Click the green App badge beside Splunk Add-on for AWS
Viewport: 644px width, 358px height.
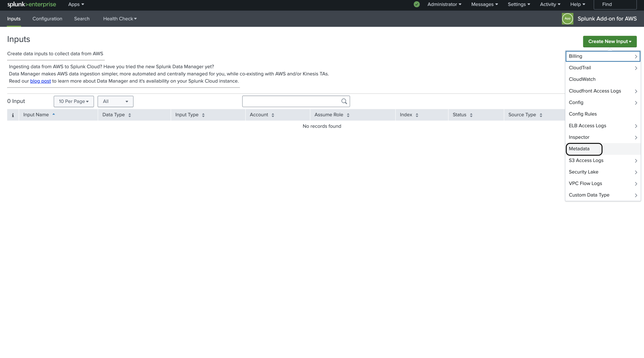pyautogui.click(x=567, y=19)
